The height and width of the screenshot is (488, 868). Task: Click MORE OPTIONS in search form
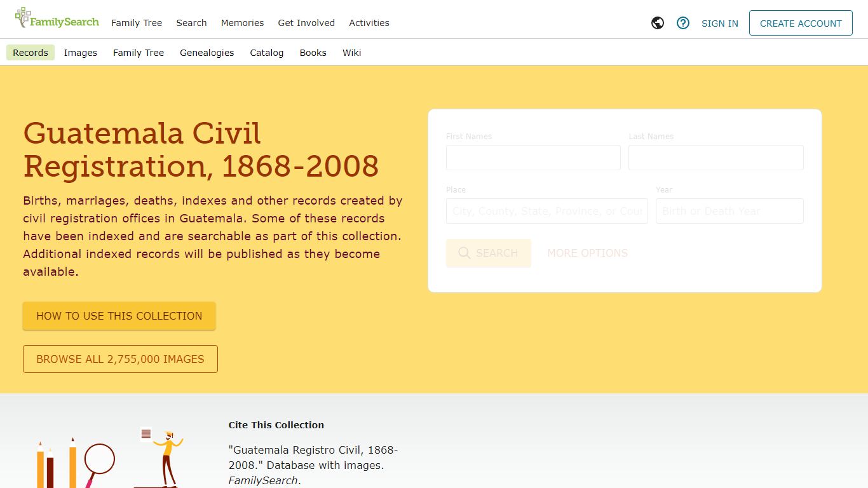[588, 253]
